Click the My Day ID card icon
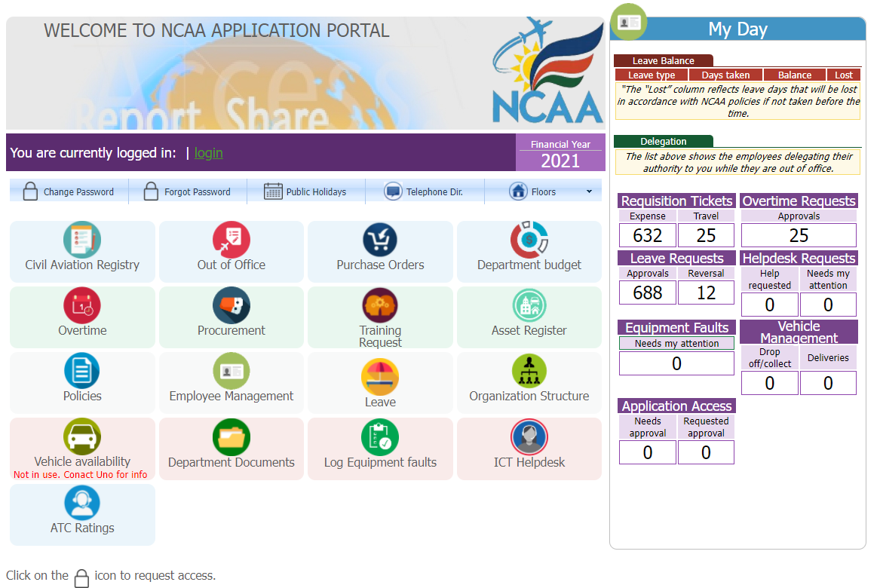The image size is (880, 588). click(629, 22)
